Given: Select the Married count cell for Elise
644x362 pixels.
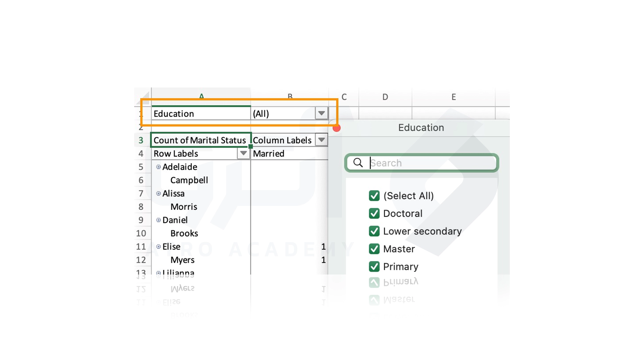Looking at the screenshot, I should click(289, 247).
